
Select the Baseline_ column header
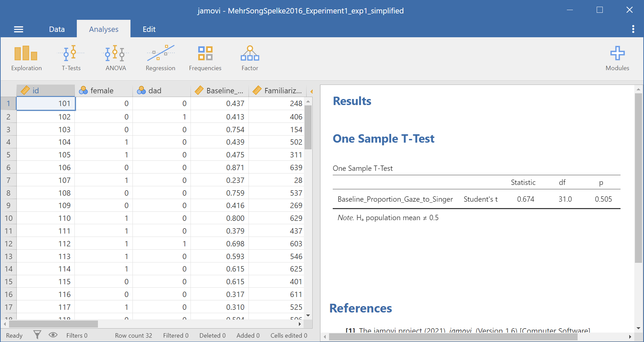pyautogui.click(x=220, y=91)
